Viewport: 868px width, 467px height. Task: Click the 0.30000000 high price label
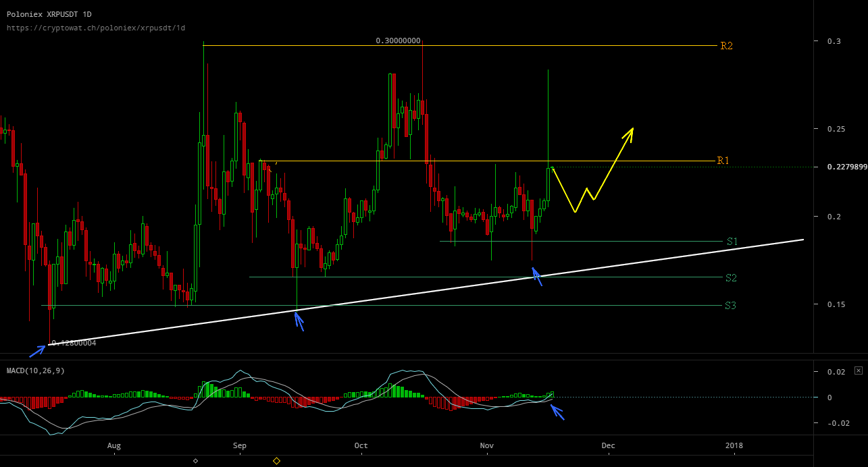point(399,41)
